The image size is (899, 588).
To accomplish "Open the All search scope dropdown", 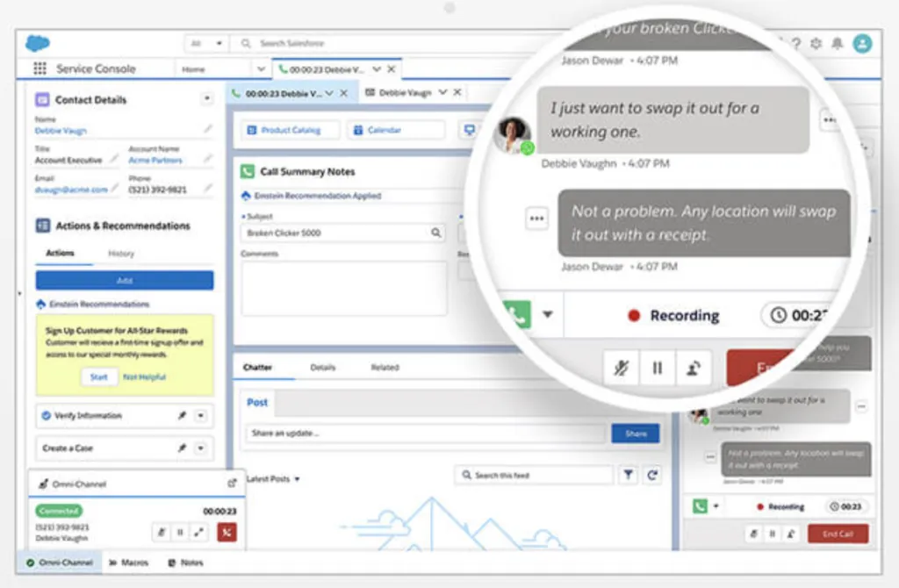I will tap(206, 44).
